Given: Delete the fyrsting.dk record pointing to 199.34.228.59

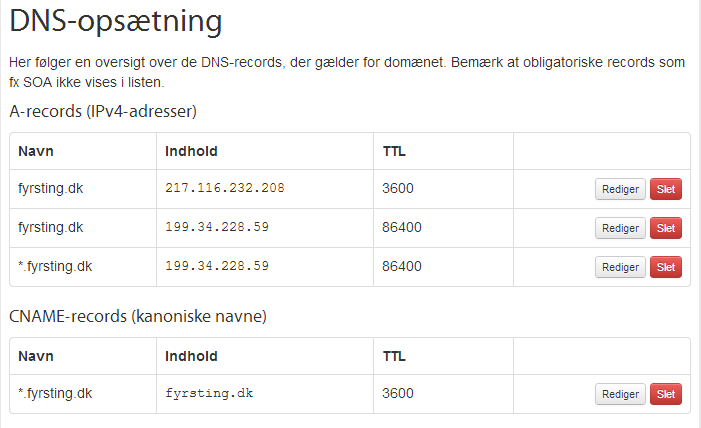Looking at the screenshot, I should 666,228.
